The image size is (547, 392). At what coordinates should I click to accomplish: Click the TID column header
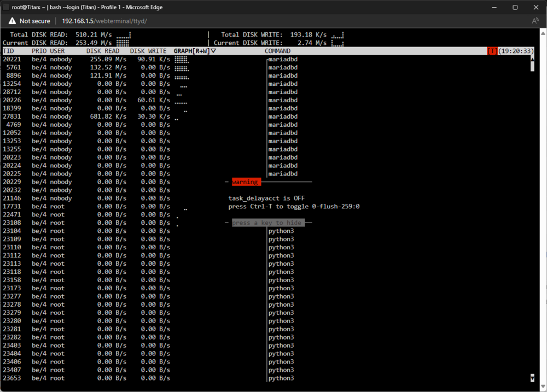8,51
